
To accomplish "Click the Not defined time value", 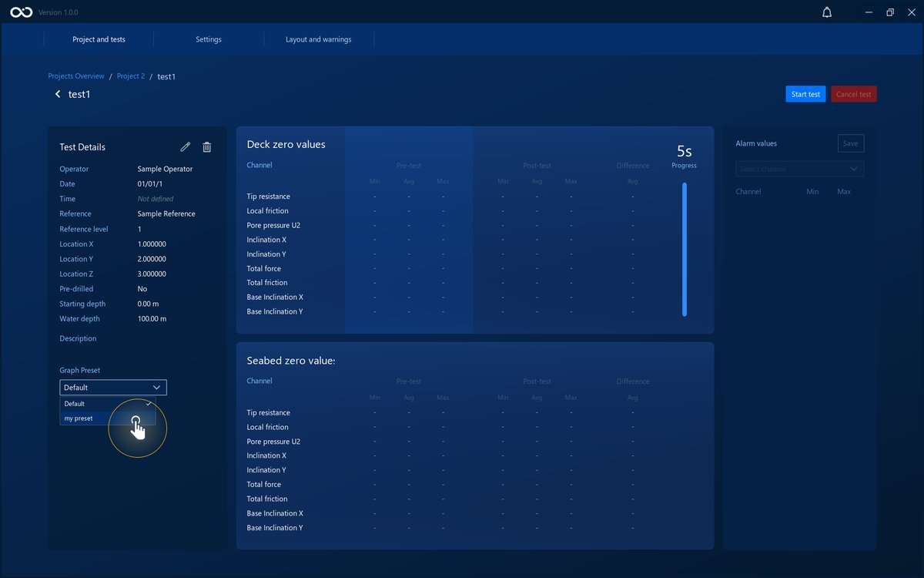I will point(156,199).
